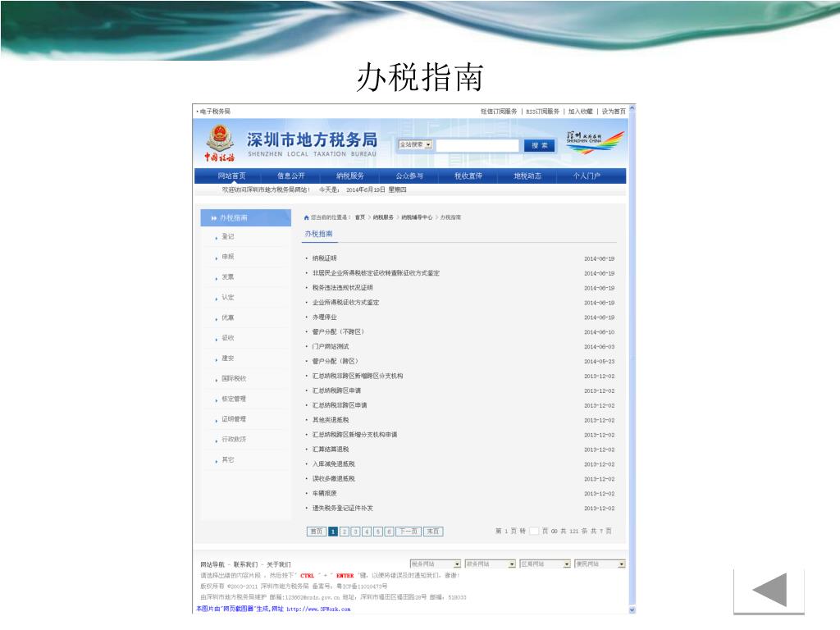This screenshot has width=840, height=630.
Task: Click the 关于我们 footer link
Action: tap(279, 564)
